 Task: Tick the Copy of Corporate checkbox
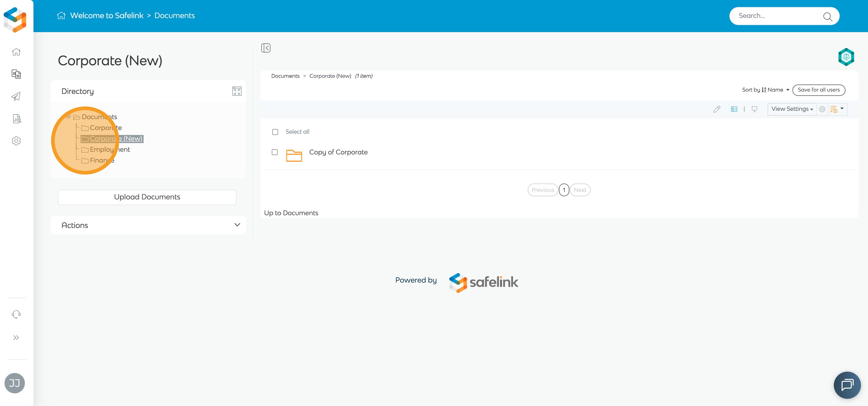pos(275,152)
